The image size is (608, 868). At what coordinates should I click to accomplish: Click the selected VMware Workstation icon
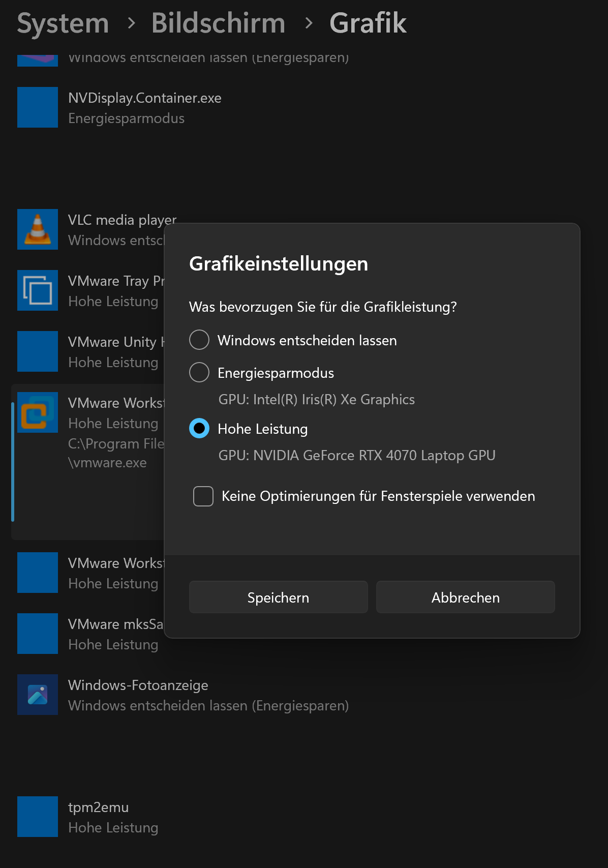pyautogui.click(x=38, y=412)
